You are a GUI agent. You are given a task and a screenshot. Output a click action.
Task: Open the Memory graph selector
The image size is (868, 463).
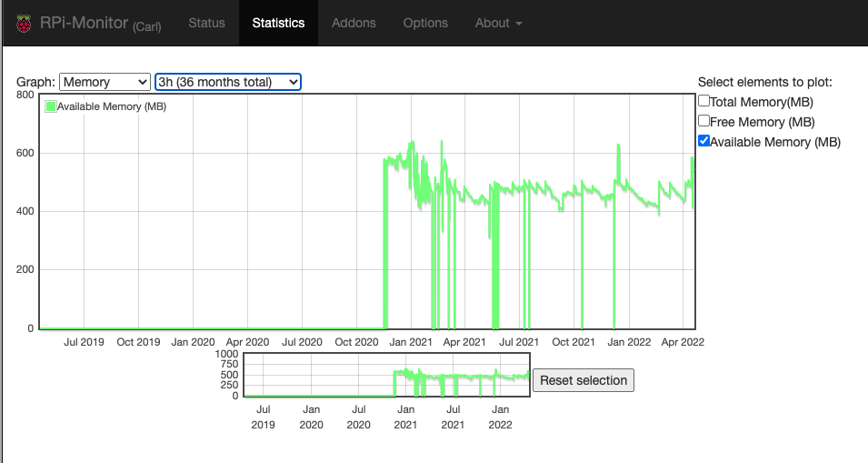pyautogui.click(x=105, y=82)
